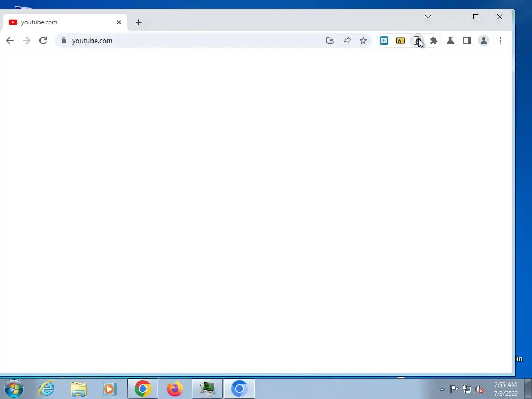Open Chrome's three-dot menu
The width and height of the screenshot is (532, 399).
click(x=500, y=41)
